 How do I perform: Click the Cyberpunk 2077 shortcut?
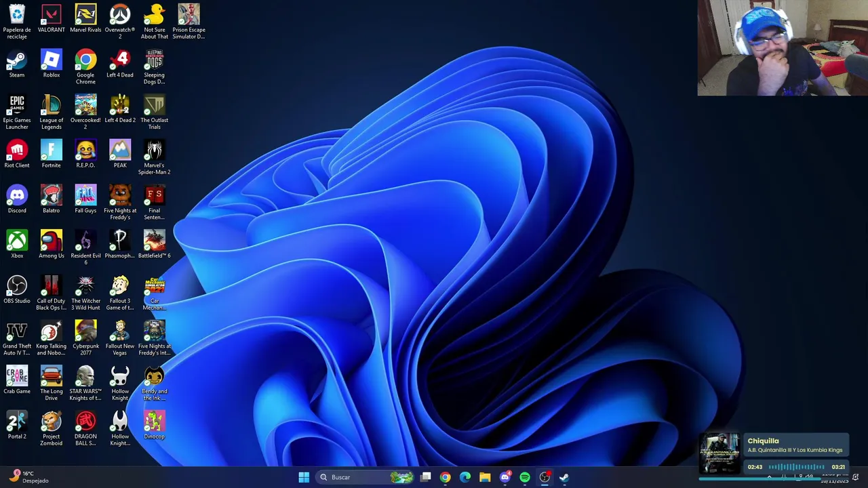(85, 338)
